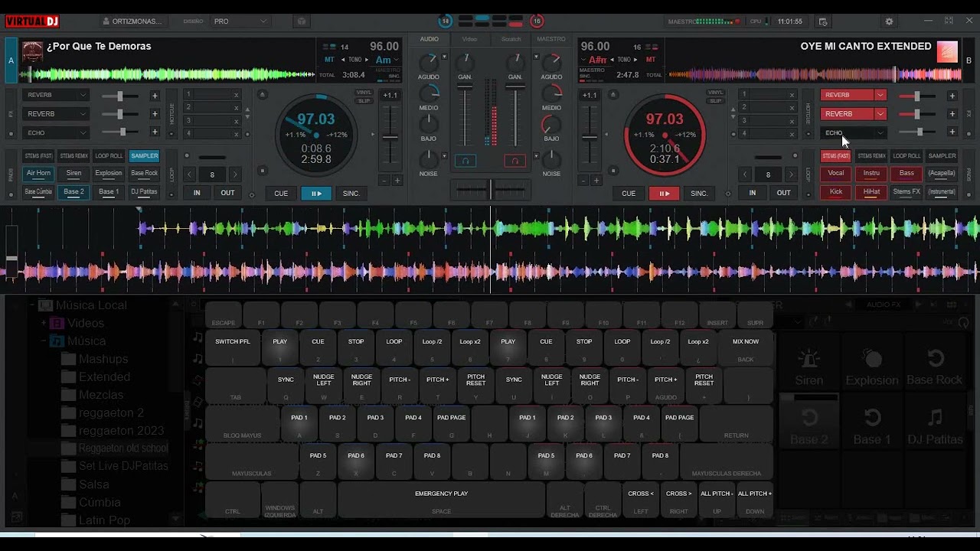Trigger Explosion sample in right sampler grid
Image resolution: width=980 pixels, height=551 pixels.
[x=871, y=367]
